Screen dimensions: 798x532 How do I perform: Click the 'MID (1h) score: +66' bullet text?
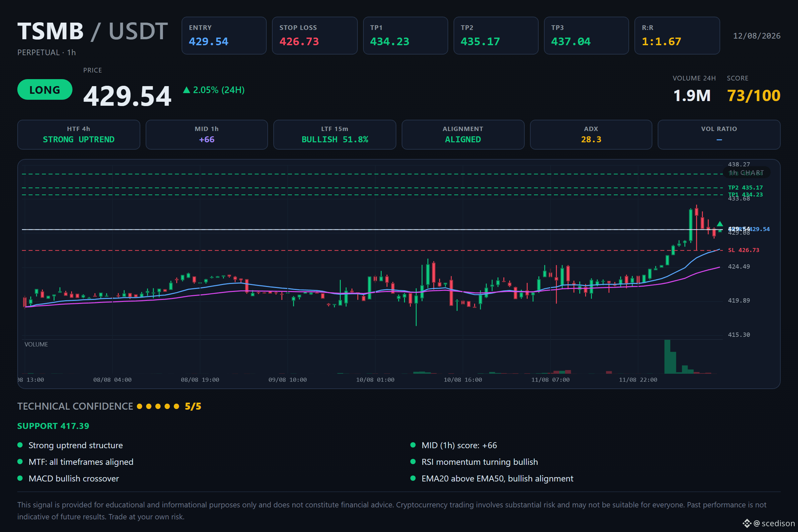point(460,446)
